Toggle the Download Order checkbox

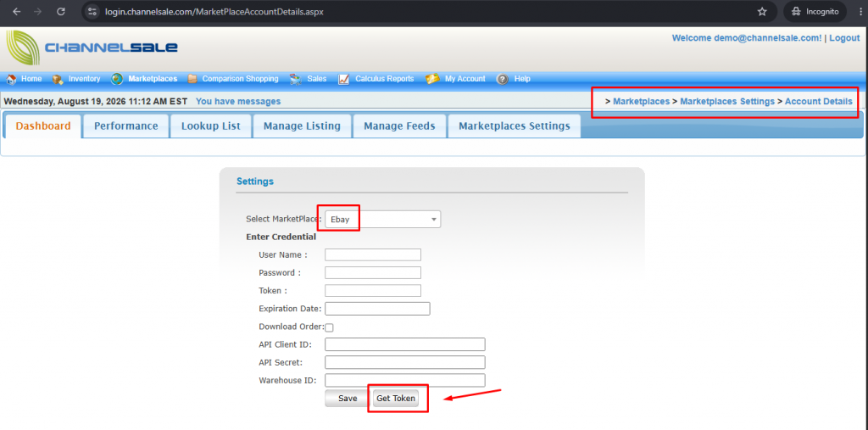[329, 327]
